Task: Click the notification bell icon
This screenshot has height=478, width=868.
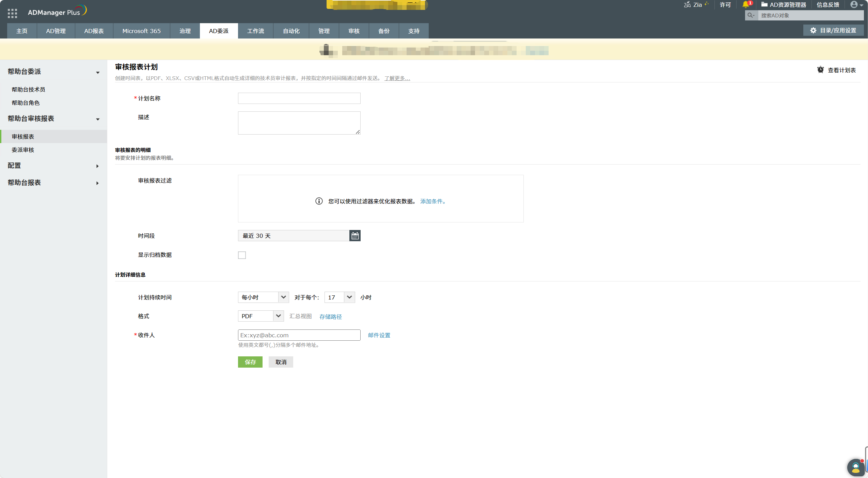Action: point(746,4)
